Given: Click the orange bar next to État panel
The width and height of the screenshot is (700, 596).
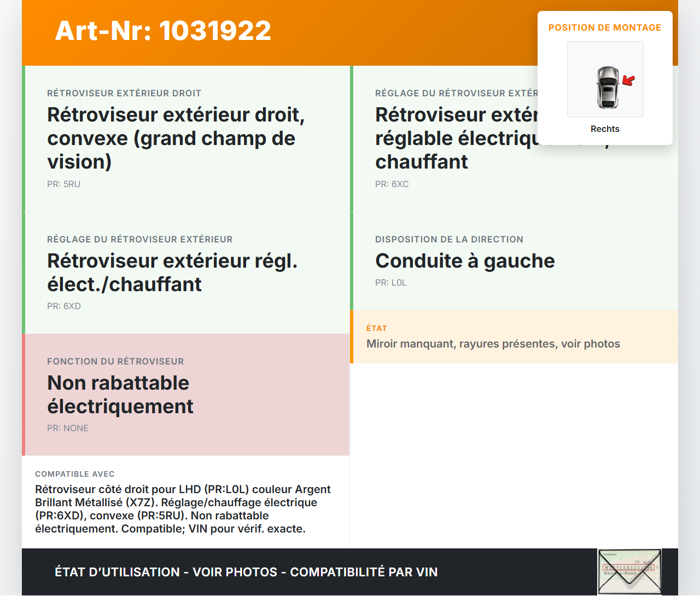Looking at the screenshot, I should (351, 337).
